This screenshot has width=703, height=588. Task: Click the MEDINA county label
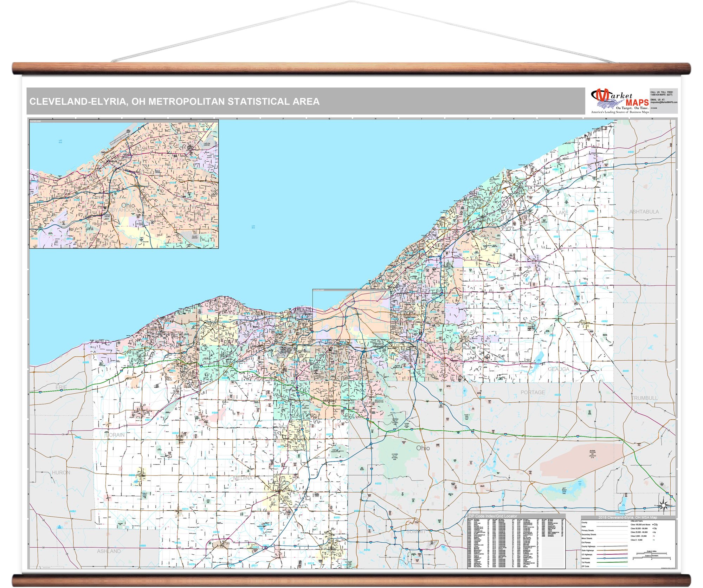pos(243,478)
